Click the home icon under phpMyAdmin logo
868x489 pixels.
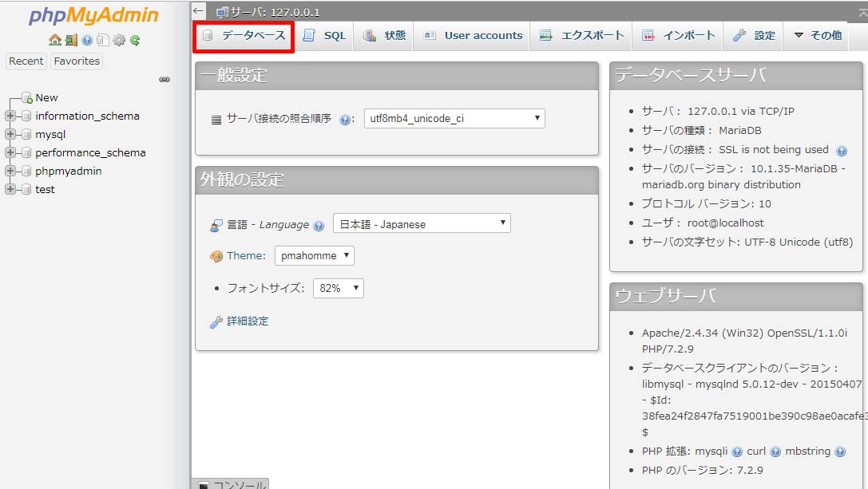(54, 40)
